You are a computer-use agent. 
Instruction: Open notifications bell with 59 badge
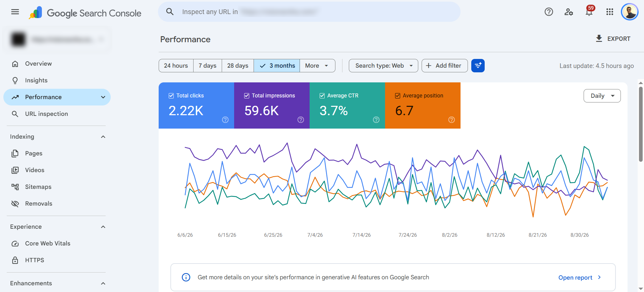point(589,11)
